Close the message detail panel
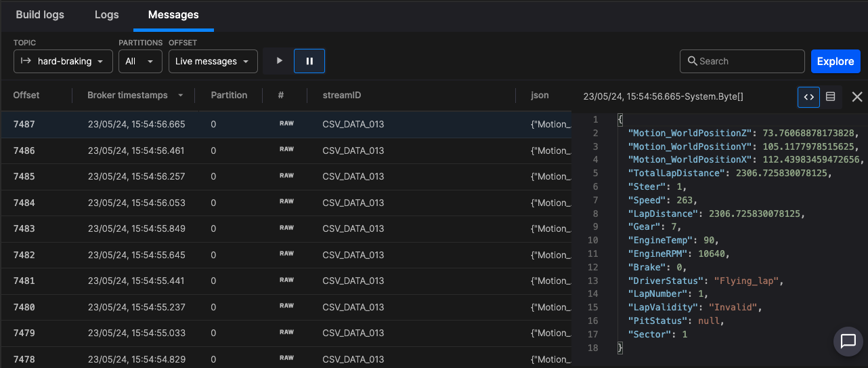The image size is (868, 368). pos(856,97)
